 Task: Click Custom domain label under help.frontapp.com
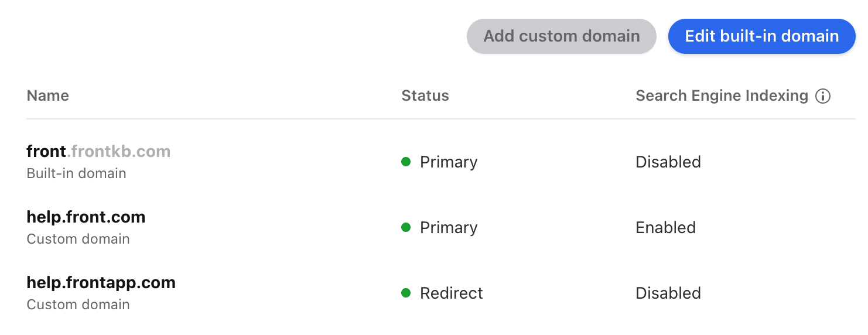[78, 305]
